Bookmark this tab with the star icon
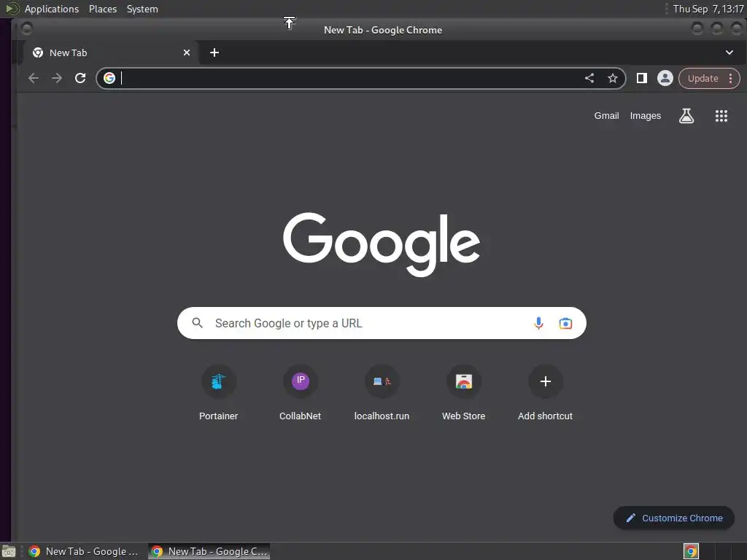This screenshot has height=560, width=747. click(x=613, y=78)
